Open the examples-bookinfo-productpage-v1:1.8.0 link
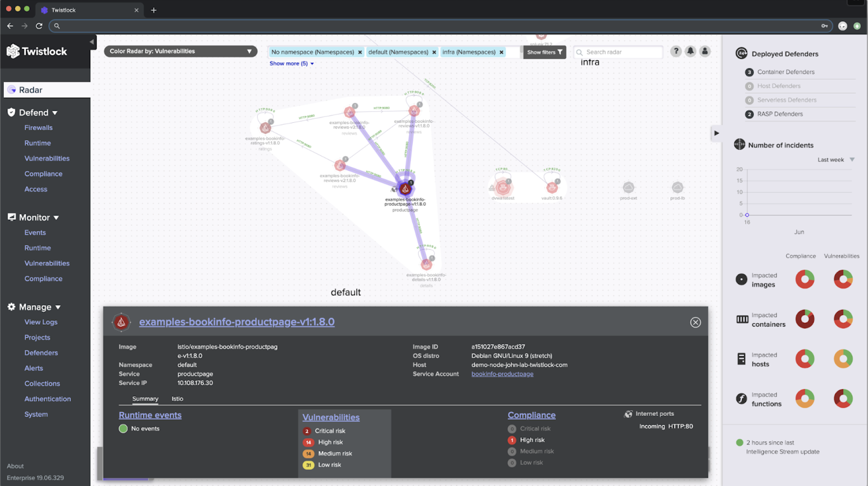 tap(237, 321)
